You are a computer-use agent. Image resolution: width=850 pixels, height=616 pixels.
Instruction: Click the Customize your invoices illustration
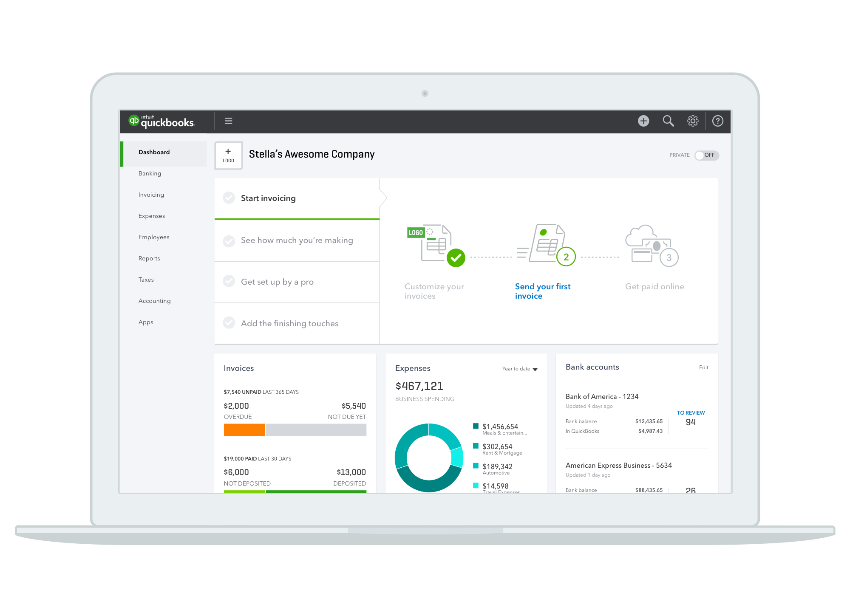[x=436, y=246]
